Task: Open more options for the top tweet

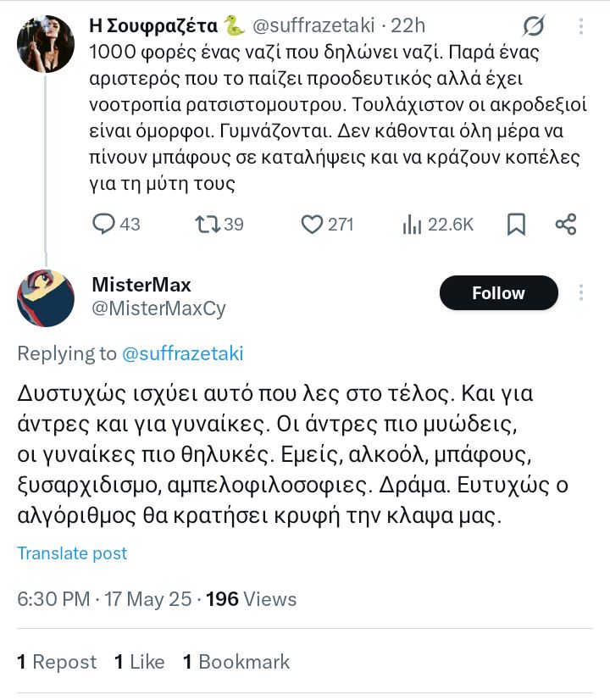Action: [x=581, y=27]
